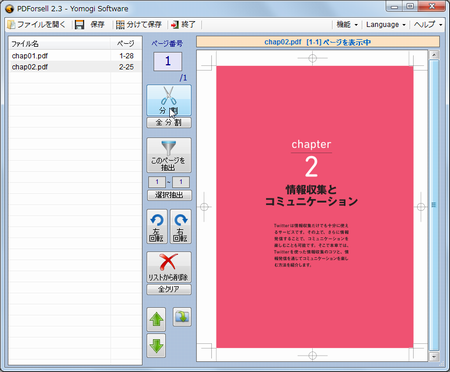The image size is (450, 372).
Task: Click the extraction range end field
Action: [x=181, y=182]
